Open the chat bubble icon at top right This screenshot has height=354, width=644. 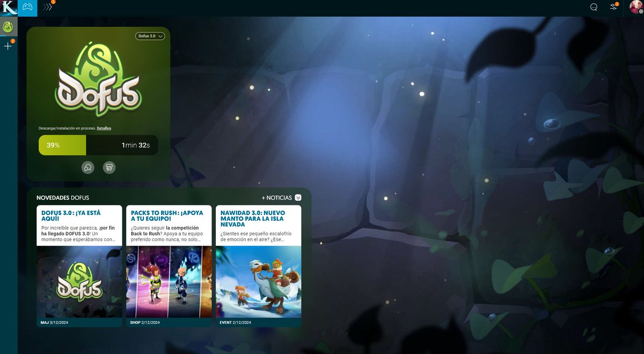point(594,8)
